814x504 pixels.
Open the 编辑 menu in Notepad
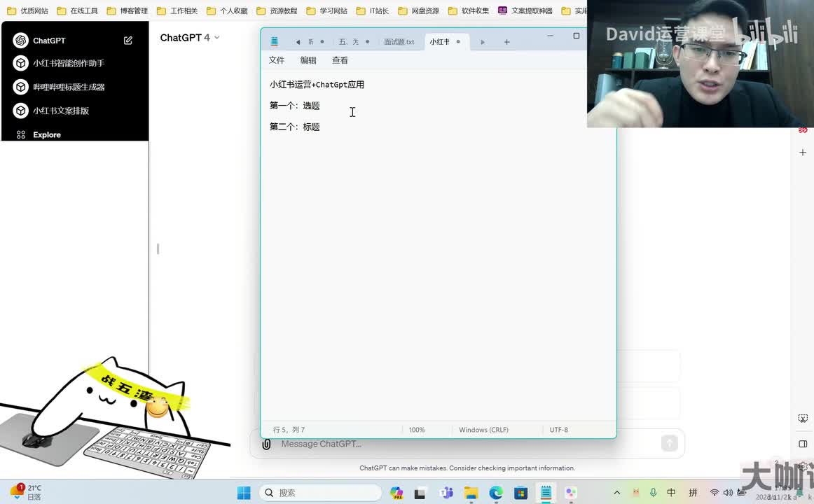coord(308,60)
